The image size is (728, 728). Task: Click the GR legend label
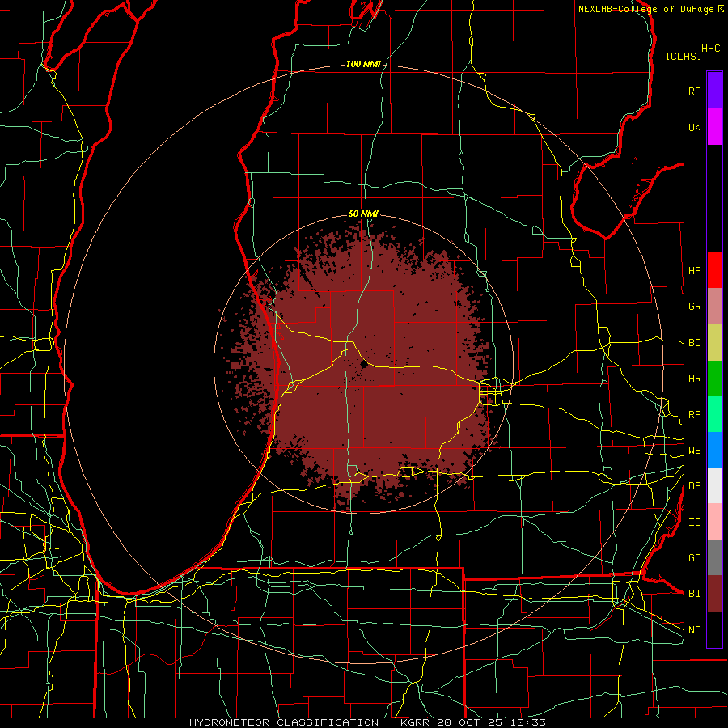pos(695,307)
